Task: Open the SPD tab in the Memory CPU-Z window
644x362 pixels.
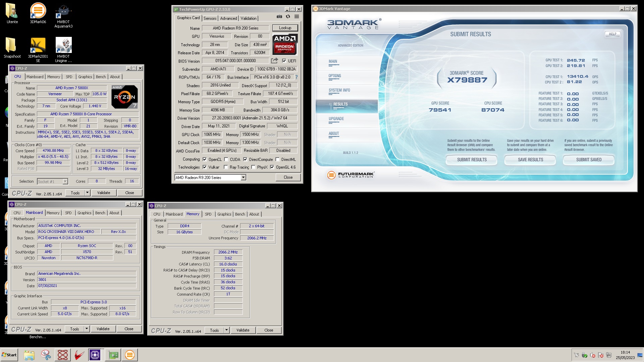Action: [x=208, y=214]
